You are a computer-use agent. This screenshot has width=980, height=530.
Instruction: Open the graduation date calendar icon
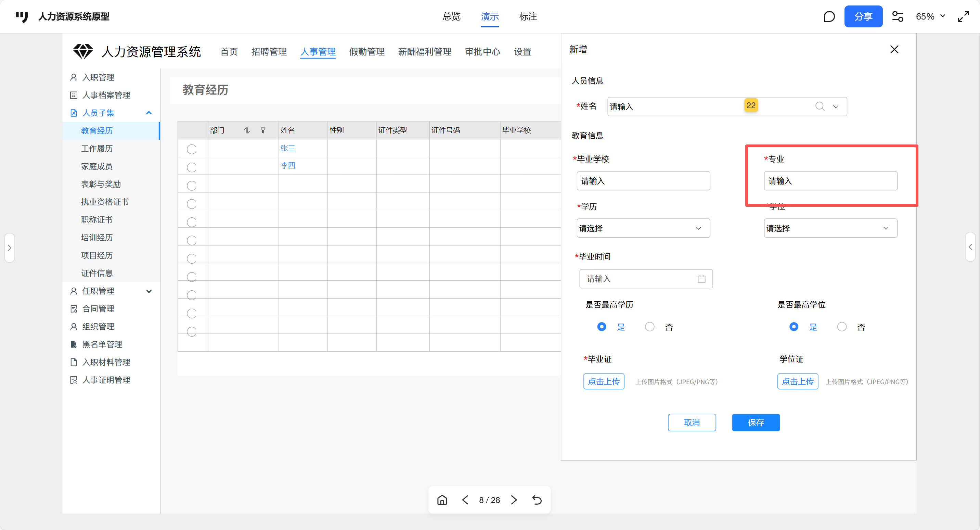tap(701, 279)
